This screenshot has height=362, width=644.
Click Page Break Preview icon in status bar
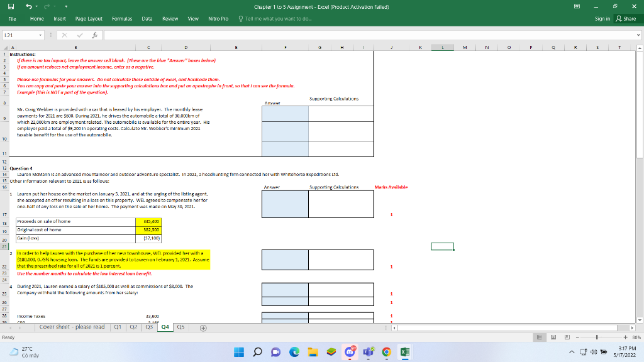[x=567, y=337]
